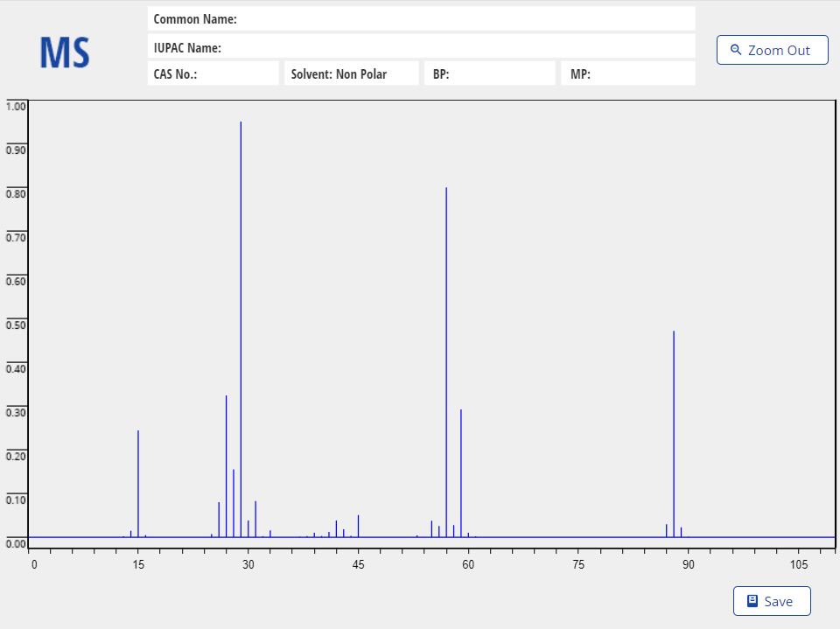Select the intense peak near m/z 57
Screen dimensions: 840x629
(445, 306)
